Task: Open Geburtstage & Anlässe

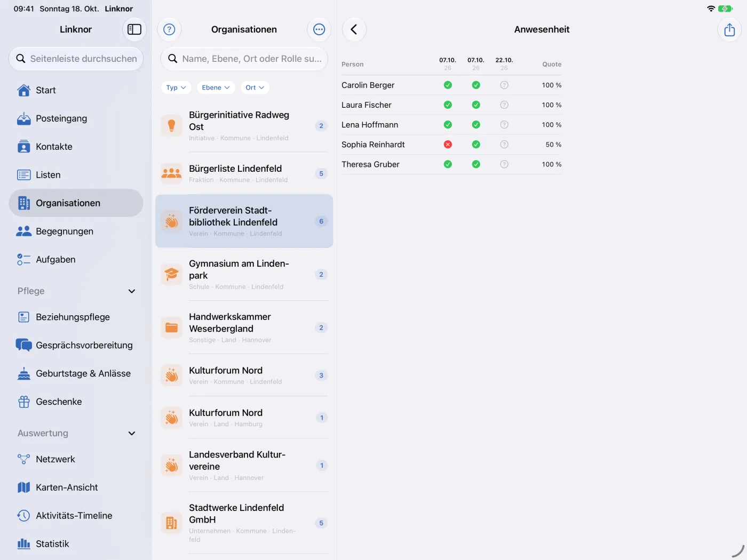Action: (x=76, y=374)
